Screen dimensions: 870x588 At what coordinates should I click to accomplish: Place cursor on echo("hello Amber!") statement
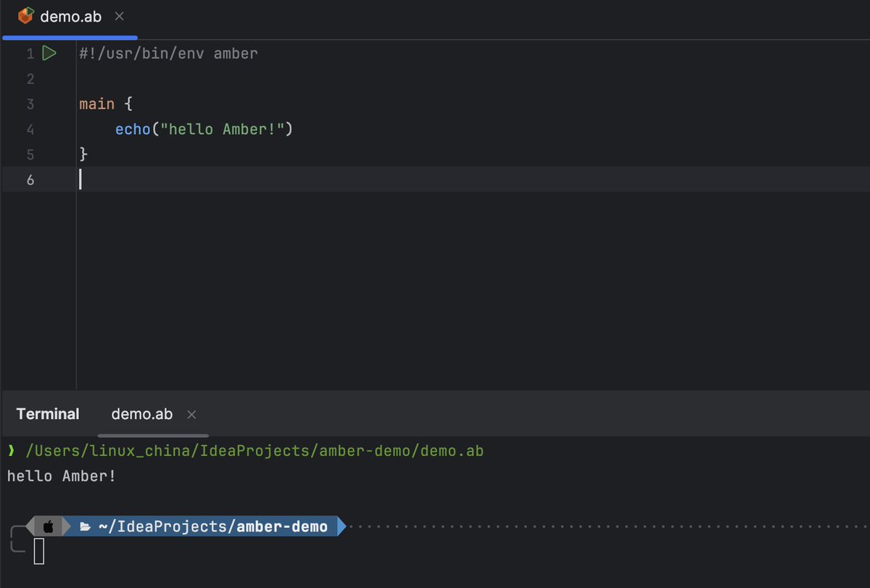point(203,129)
